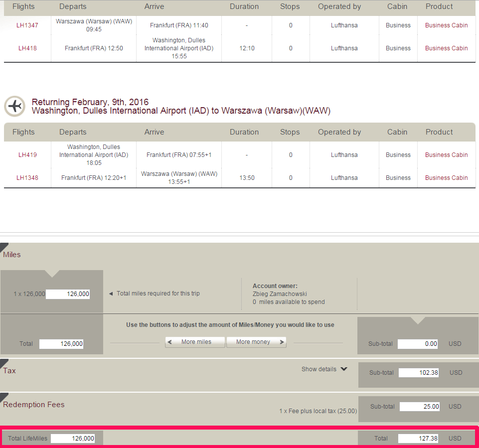Click 'Frankfurt (FRA) 11:40' arrival cell
Image resolution: width=479 pixels, height=448 pixels.
pyautogui.click(x=179, y=25)
